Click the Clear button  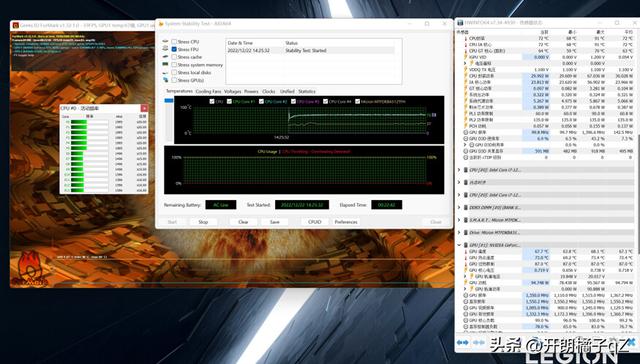click(x=243, y=222)
